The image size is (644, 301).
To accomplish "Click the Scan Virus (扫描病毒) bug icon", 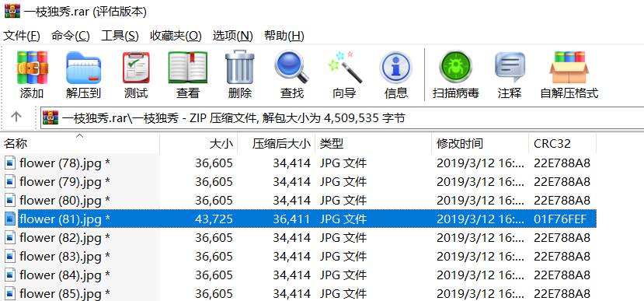I will coord(455,68).
